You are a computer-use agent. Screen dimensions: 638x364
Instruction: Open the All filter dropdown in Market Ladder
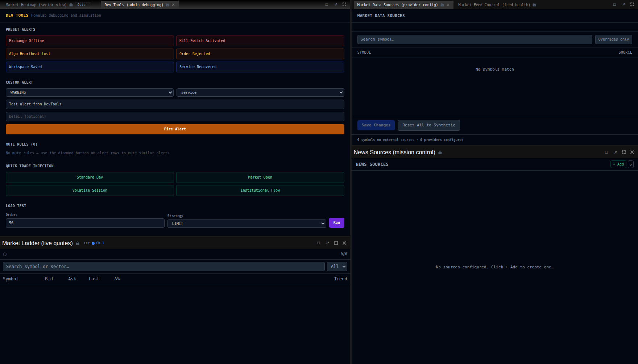coord(337,267)
